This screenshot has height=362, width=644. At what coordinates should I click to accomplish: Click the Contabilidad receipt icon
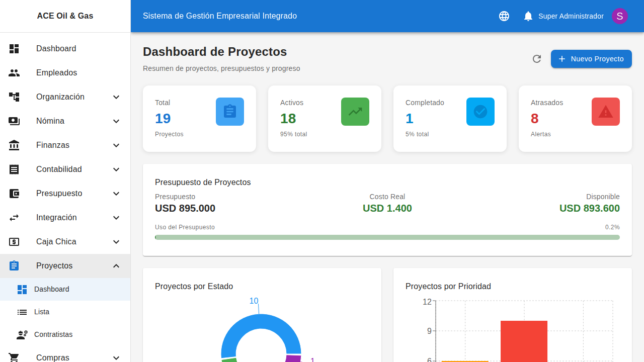(x=14, y=169)
